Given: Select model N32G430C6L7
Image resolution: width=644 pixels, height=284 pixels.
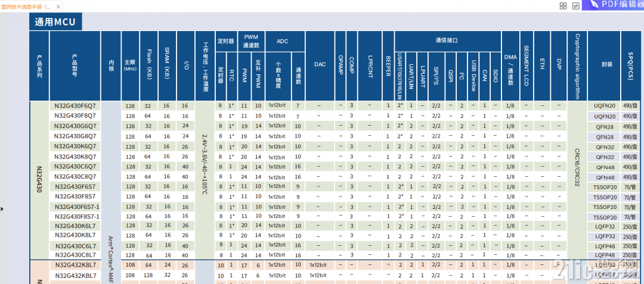Looking at the screenshot, I should [x=75, y=246].
